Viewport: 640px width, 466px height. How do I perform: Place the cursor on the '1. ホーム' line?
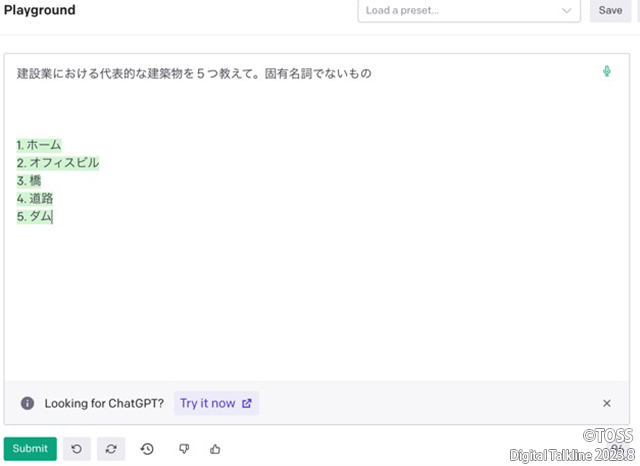[39, 145]
